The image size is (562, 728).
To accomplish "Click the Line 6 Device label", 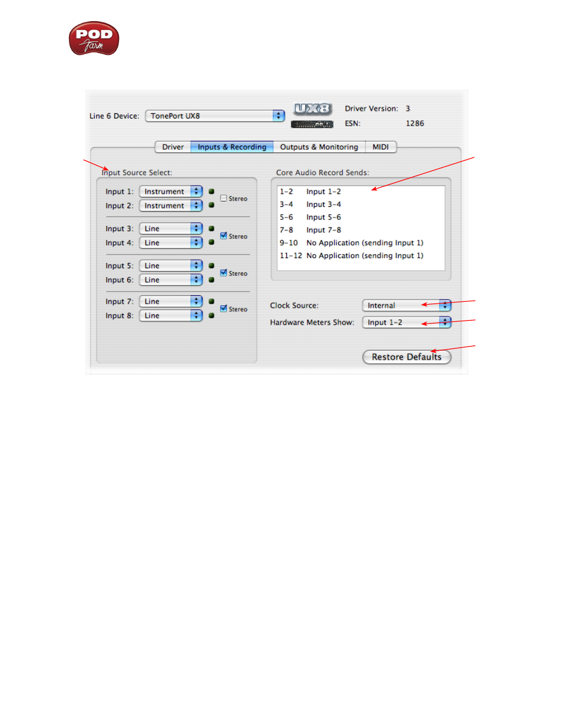I will pos(114,116).
